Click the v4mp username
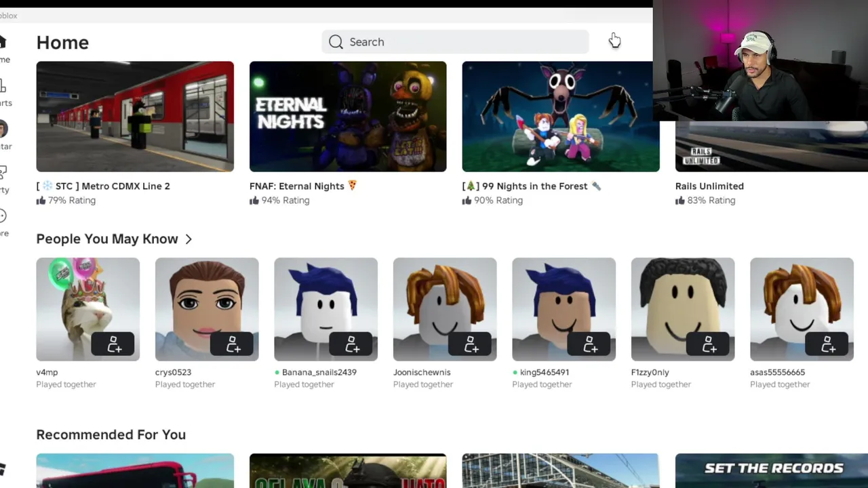This screenshot has height=488, width=868. click(x=47, y=372)
